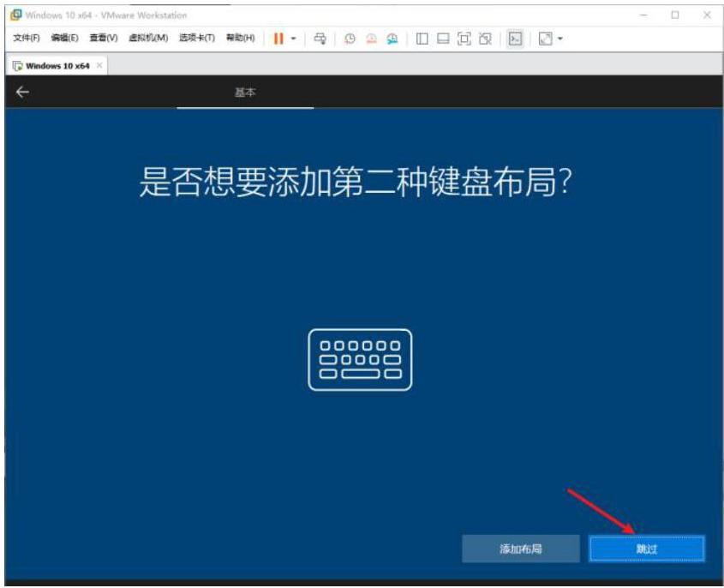This screenshot has height=588, width=724.
Task: Expand the stretch display dropdown arrow
Action: (x=560, y=39)
